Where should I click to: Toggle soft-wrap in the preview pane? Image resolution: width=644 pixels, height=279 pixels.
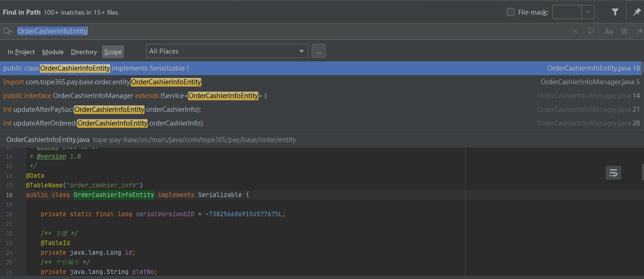(x=613, y=173)
